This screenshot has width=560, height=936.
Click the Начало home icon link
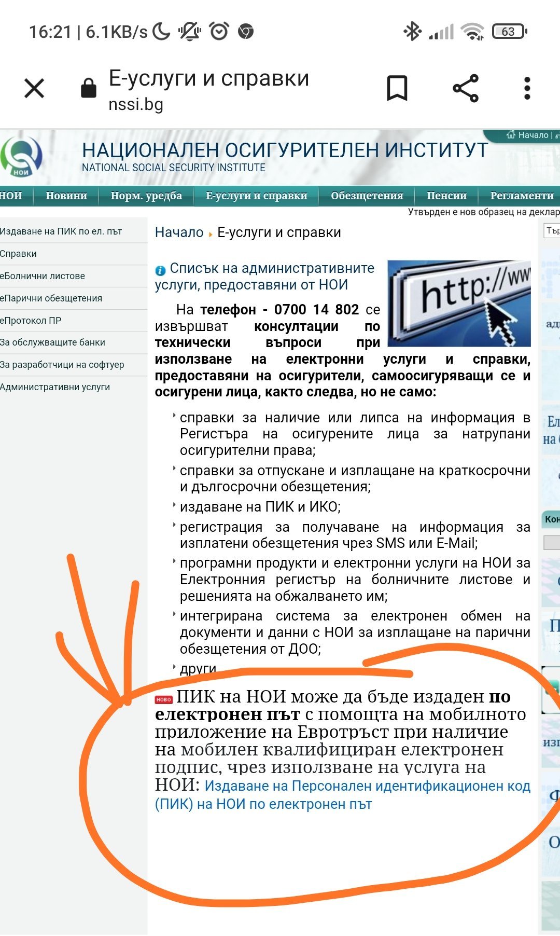527,135
